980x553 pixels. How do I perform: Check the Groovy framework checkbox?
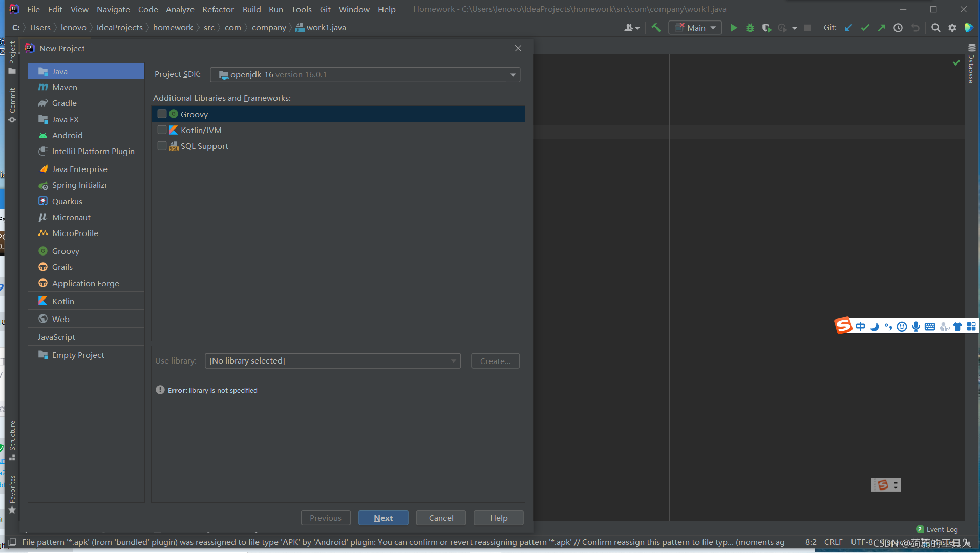coord(162,114)
